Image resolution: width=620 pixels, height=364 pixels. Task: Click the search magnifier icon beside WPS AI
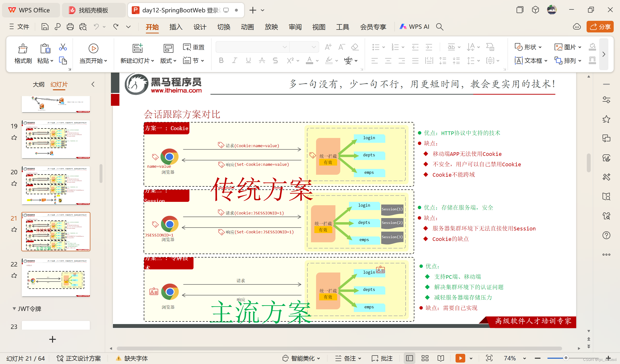point(439,27)
